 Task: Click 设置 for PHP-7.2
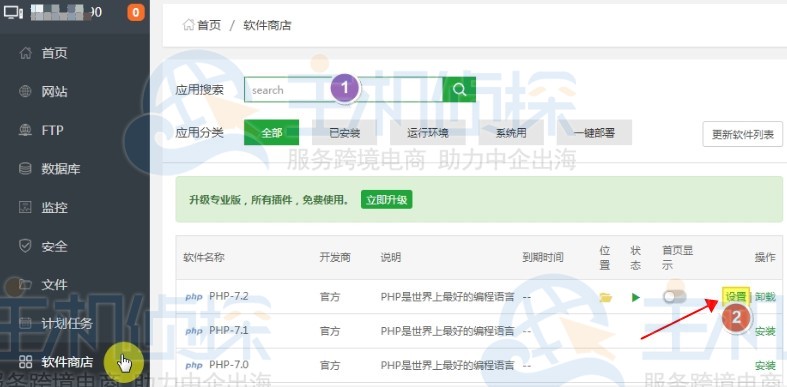736,297
